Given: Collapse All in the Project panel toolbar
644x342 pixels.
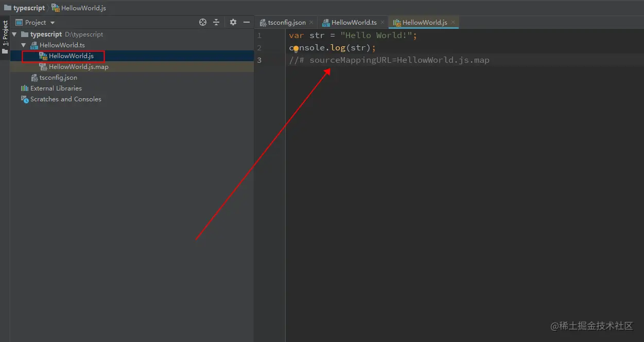Looking at the screenshot, I should [216, 22].
